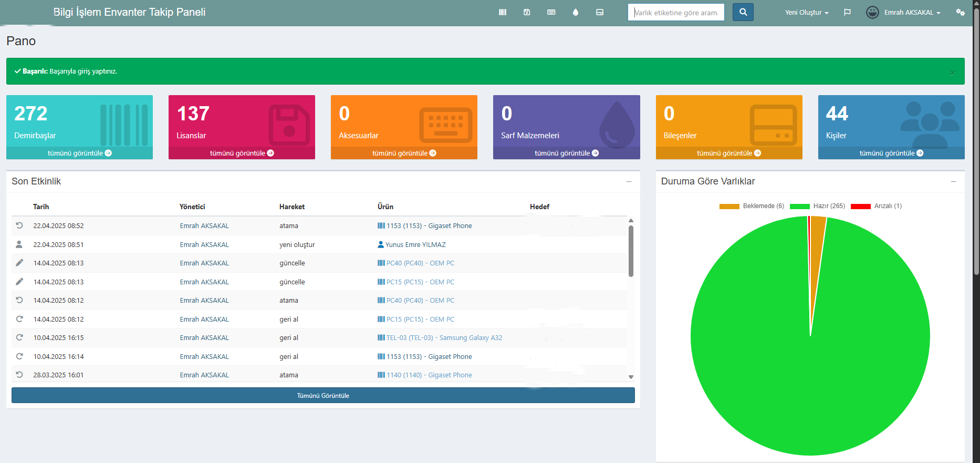
Task: Open the flag alerts icon
Action: [847, 12]
